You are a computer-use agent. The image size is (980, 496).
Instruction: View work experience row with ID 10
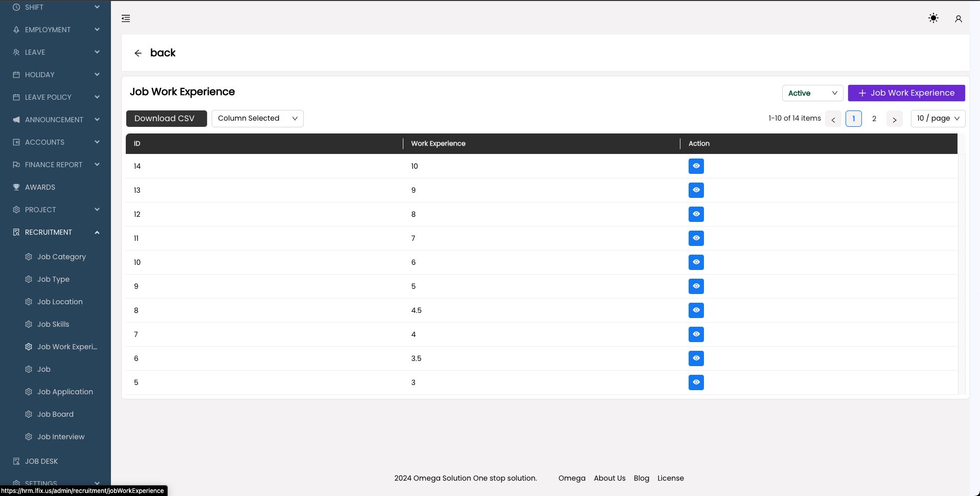pyautogui.click(x=696, y=262)
